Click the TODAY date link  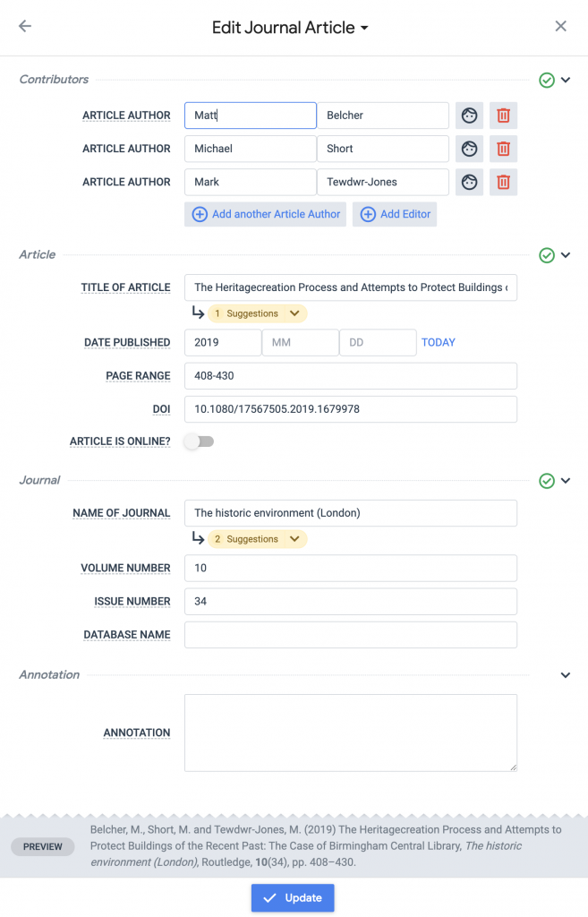tap(438, 342)
